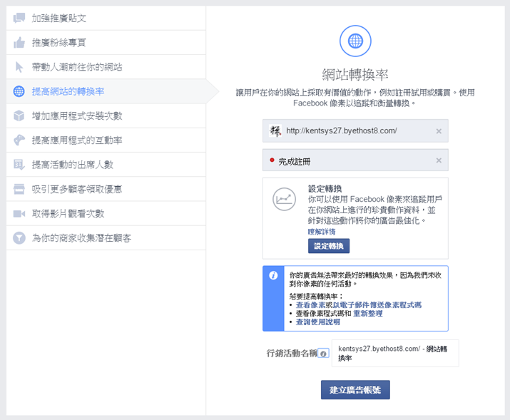Image resolution: width=510 pixels, height=420 pixels.
Task: Click the cube icon for 增加應用程式安裝次數
Action: (x=19, y=116)
